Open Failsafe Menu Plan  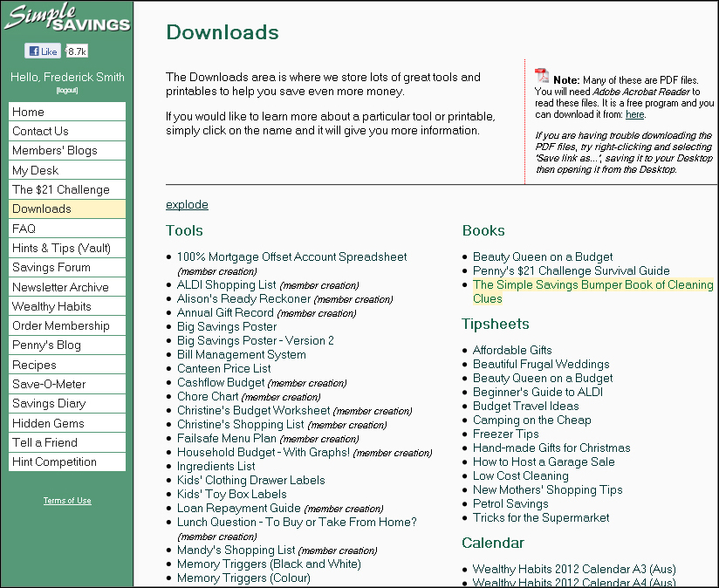pos(227,439)
